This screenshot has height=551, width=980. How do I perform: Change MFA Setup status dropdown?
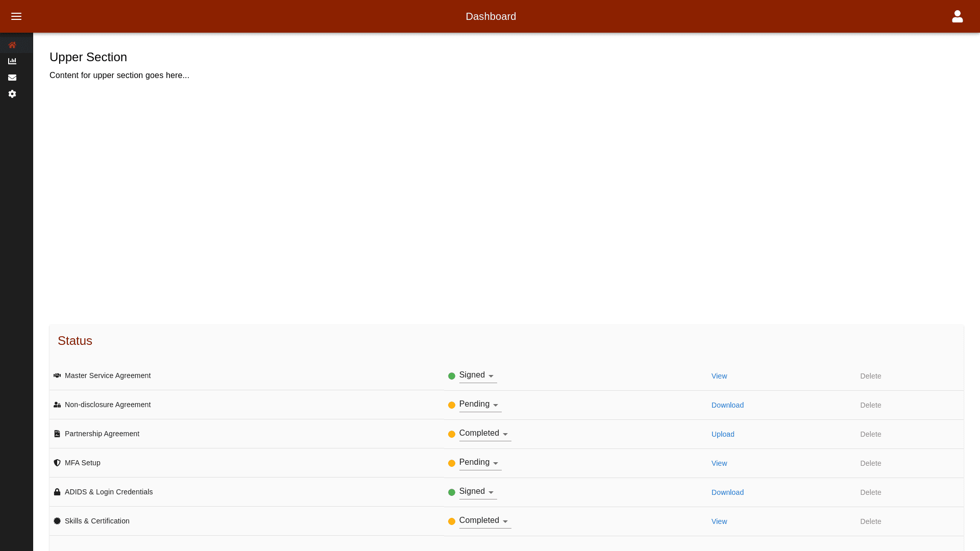[x=480, y=463]
